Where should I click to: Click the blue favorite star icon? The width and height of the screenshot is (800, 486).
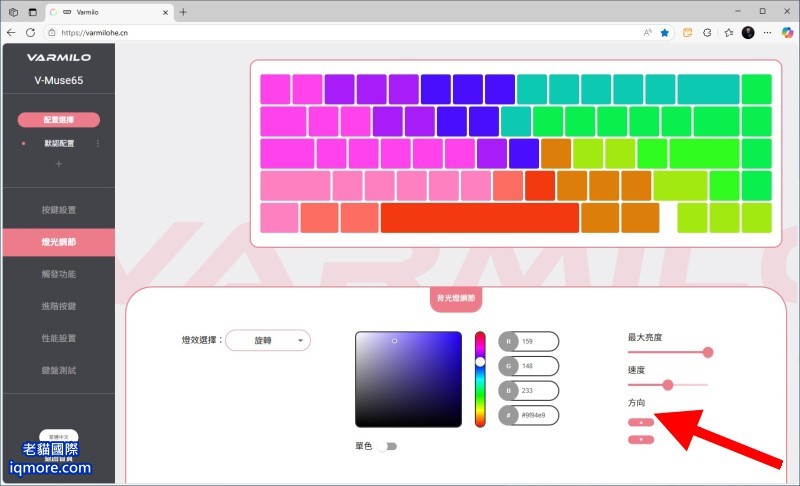click(x=665, y=33)
